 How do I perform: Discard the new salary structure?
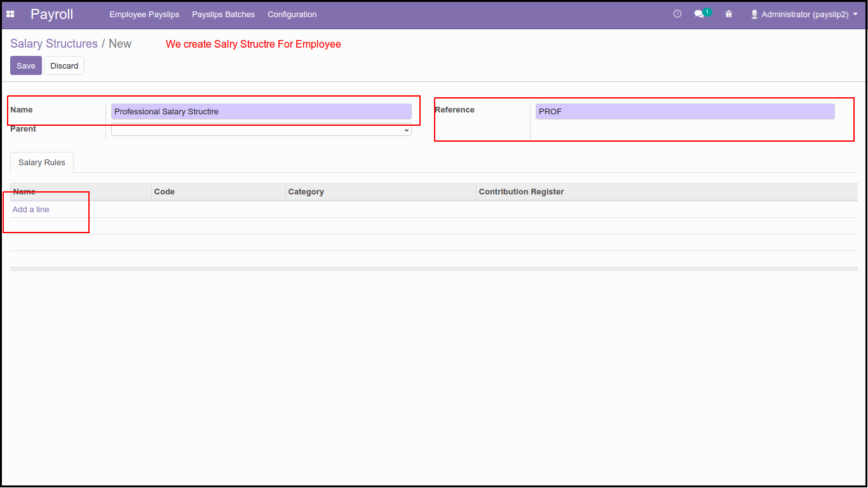click(64, 65)
